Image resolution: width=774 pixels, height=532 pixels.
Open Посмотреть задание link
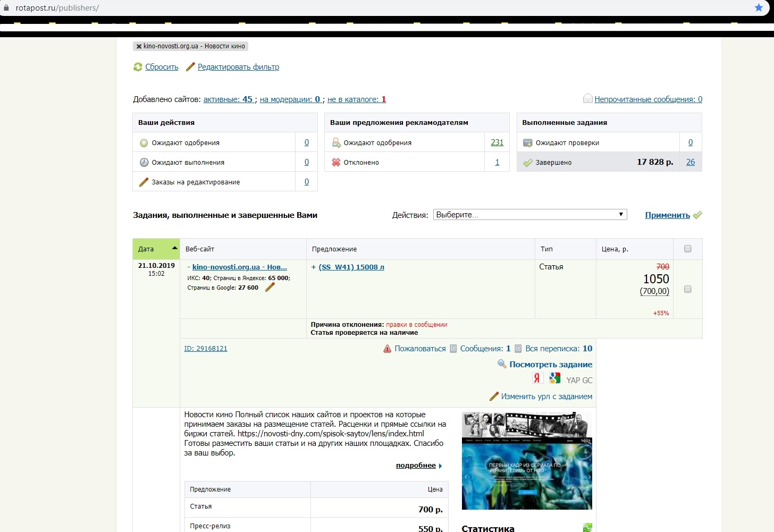click(x=551, y=365)
